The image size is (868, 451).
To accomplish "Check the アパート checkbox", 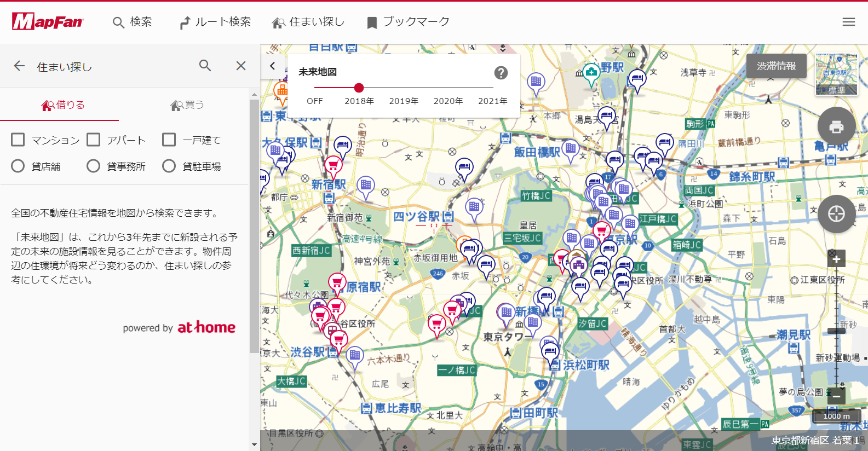I will pos(94,140).
